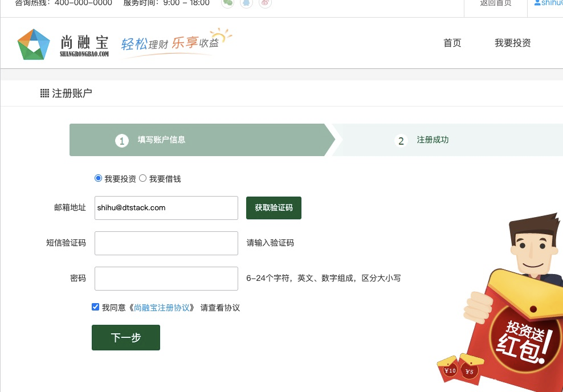Open the 我要投资 navigation menu item

click(x=513, y=43)
